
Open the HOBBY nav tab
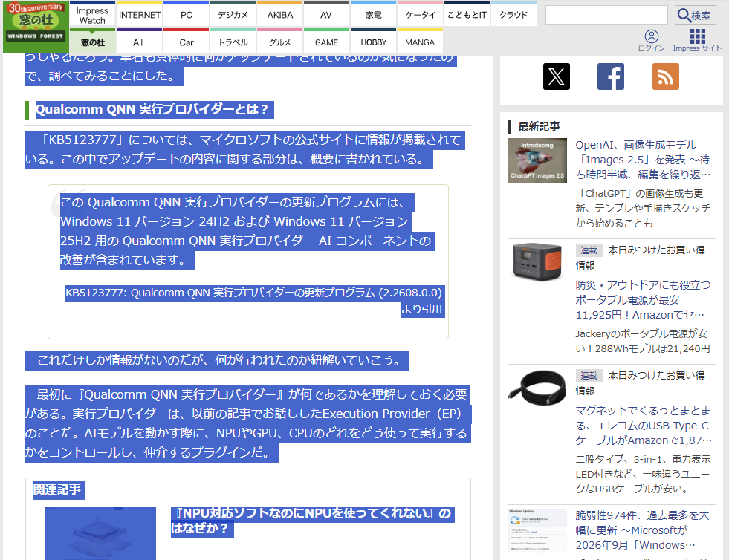point(373,42)
